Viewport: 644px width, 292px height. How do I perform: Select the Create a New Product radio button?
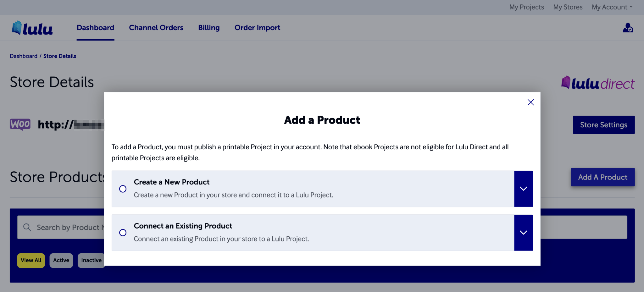pos(123,189)
